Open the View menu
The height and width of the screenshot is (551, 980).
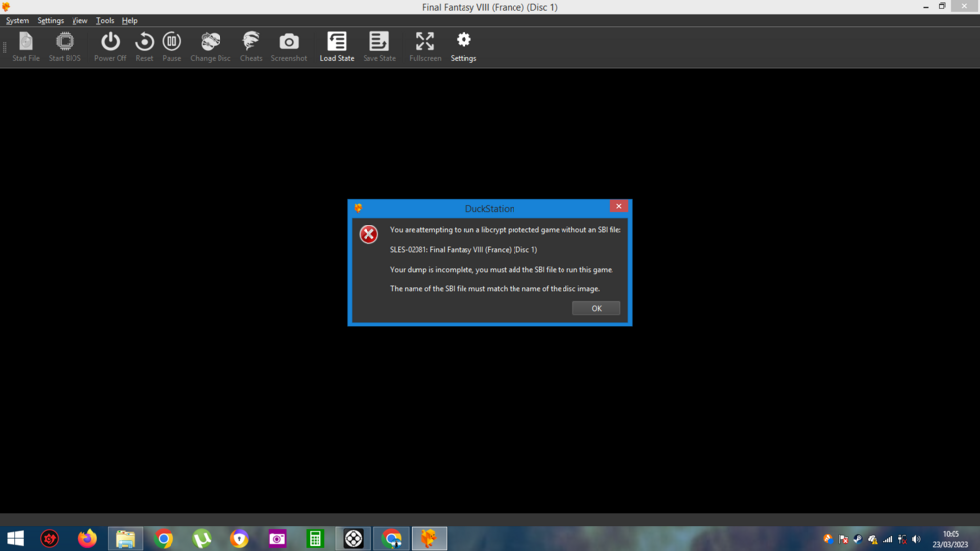(79, 20)
